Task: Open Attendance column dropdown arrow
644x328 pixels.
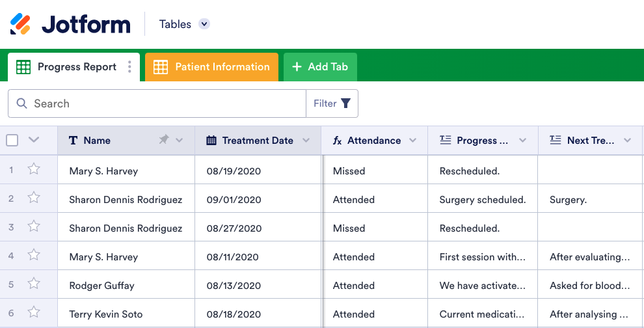Action: coord(412,141)
